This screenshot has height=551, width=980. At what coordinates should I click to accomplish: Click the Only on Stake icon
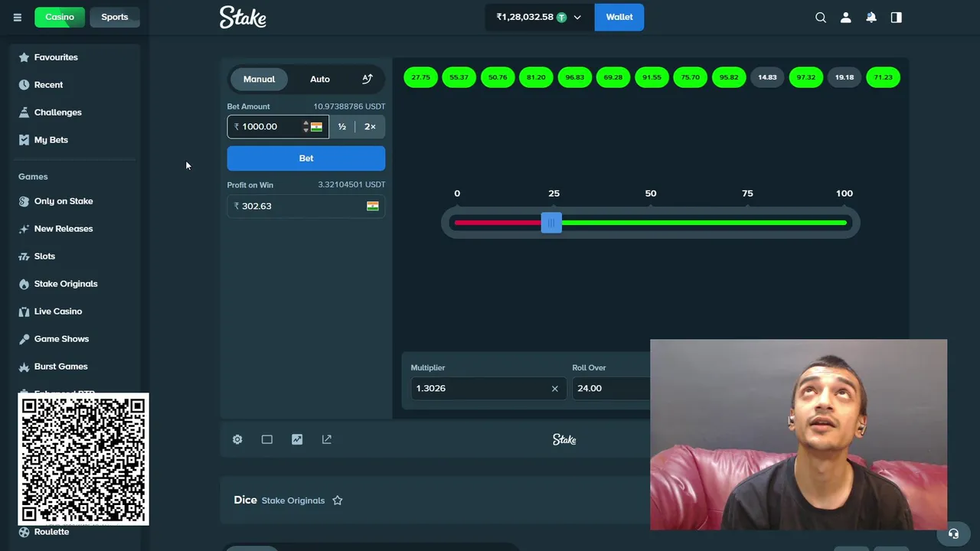click(24, 201)
